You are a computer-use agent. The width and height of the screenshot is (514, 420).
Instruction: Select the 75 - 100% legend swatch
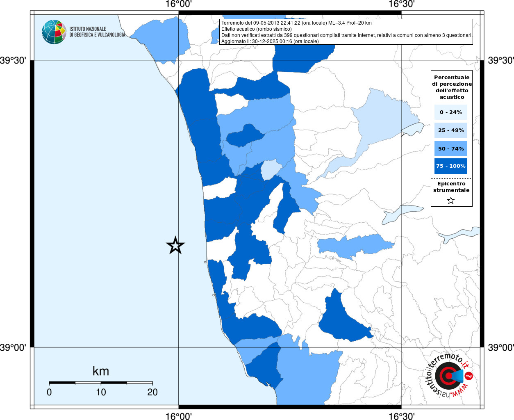coord(451,166)
